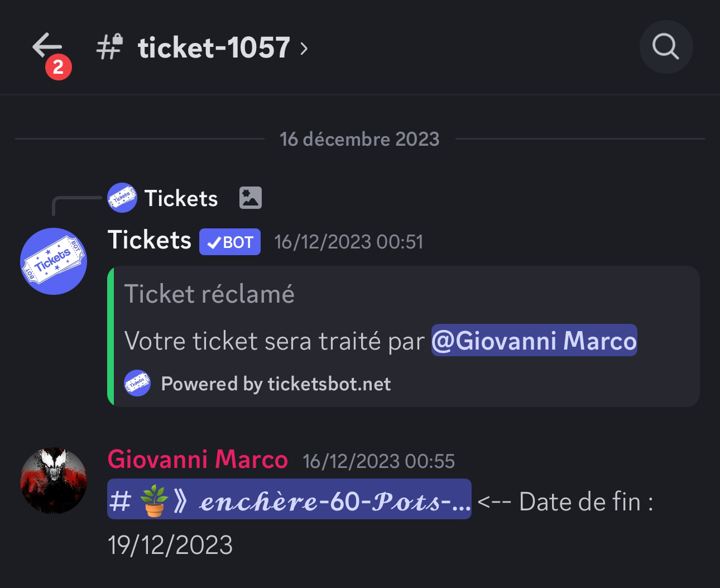Open search with the magnifying glass icon
This screenshot has height=588, width=720.
666,47
